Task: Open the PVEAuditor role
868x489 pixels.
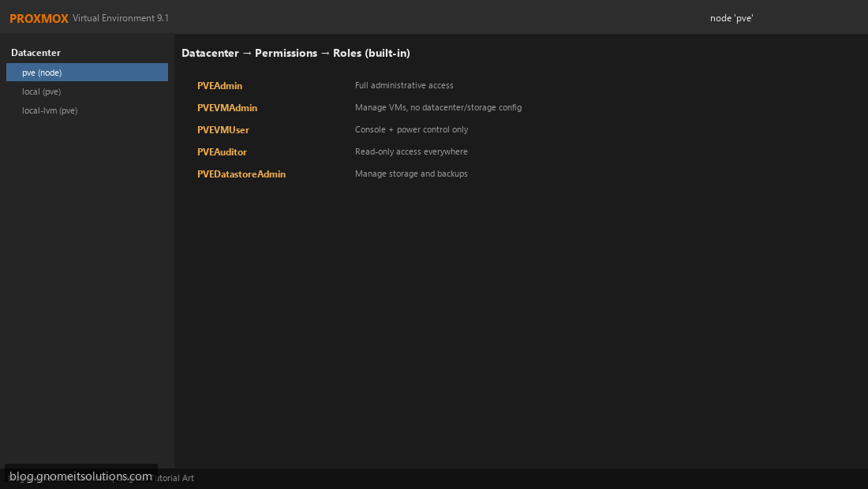Action: pyautogui.click(x=222, y=152)
